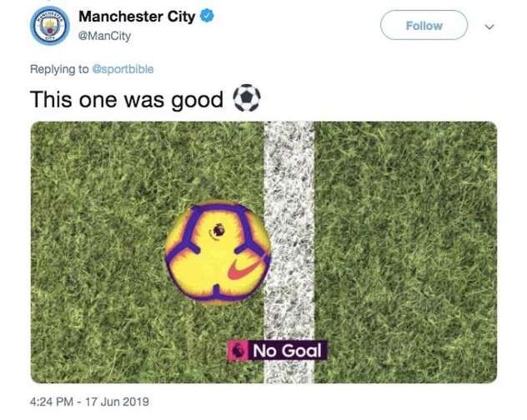The width and height of the screenshot is (527, 420).
Task: Click the tweet text This one was good
Action: coord(127,100)
